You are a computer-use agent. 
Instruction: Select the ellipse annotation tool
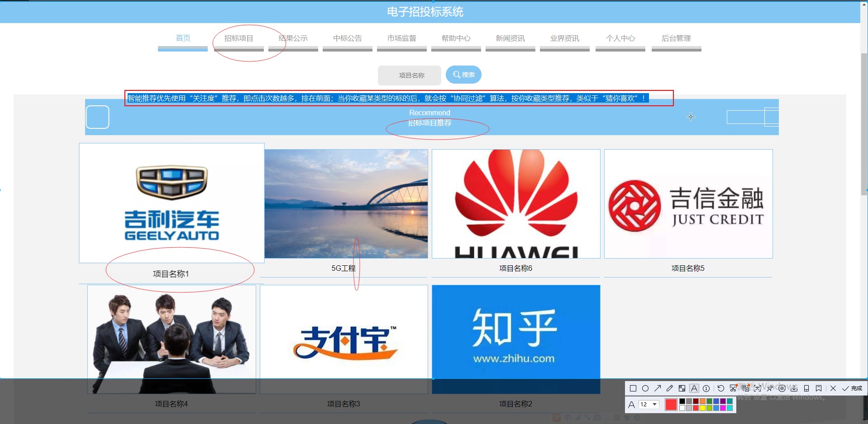pos(645,388)
